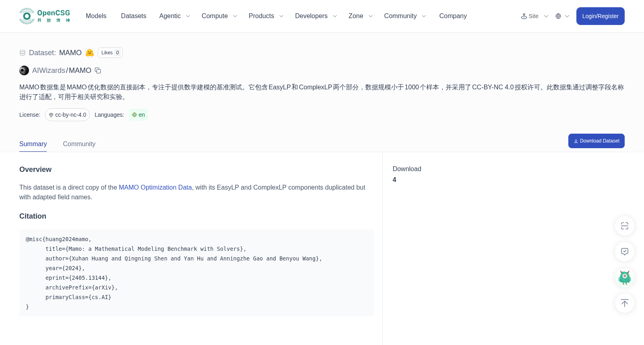Click the en language tag
This screenshot has height=345, width=644.
pyautogui.click(x=138, y=115)
